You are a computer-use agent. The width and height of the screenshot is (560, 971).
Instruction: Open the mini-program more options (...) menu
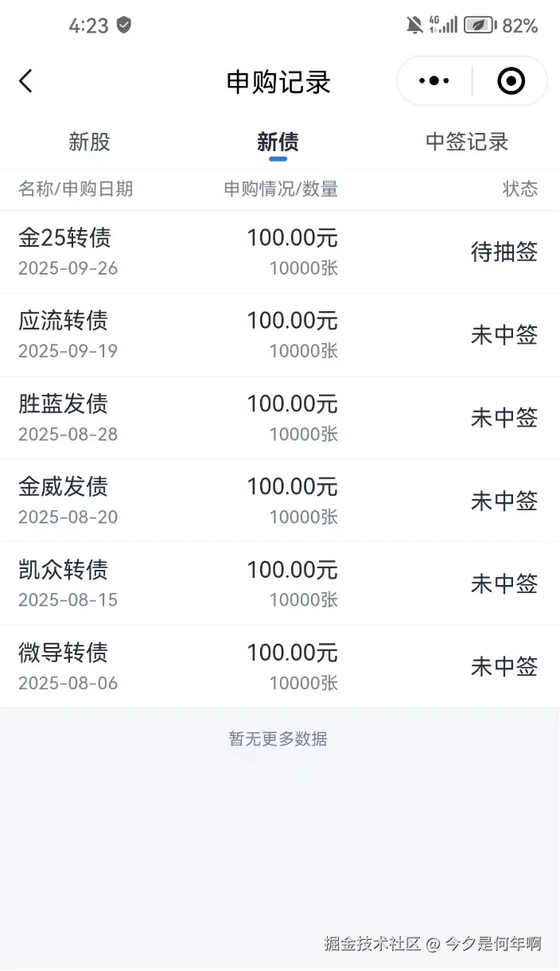click(x=432, y=80)
